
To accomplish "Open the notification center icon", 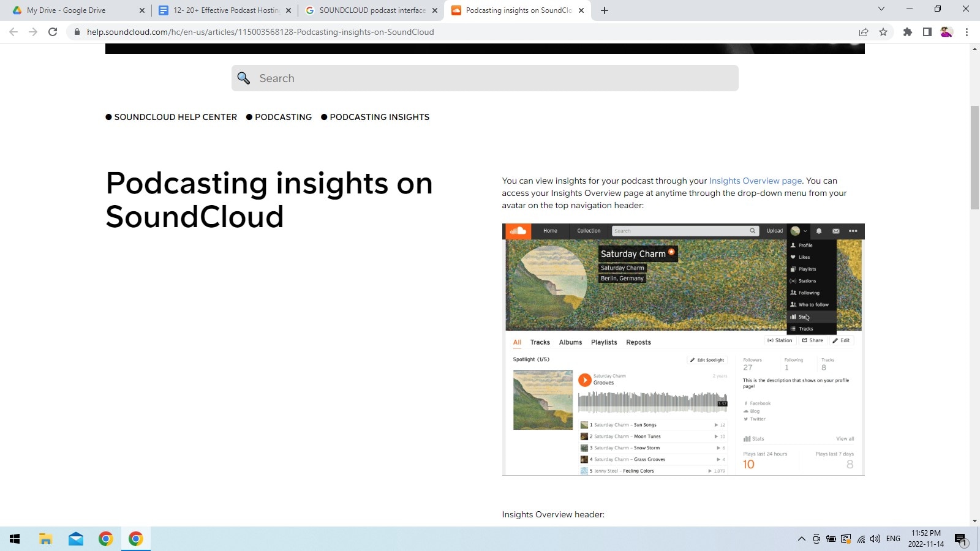I will [960, 539].
